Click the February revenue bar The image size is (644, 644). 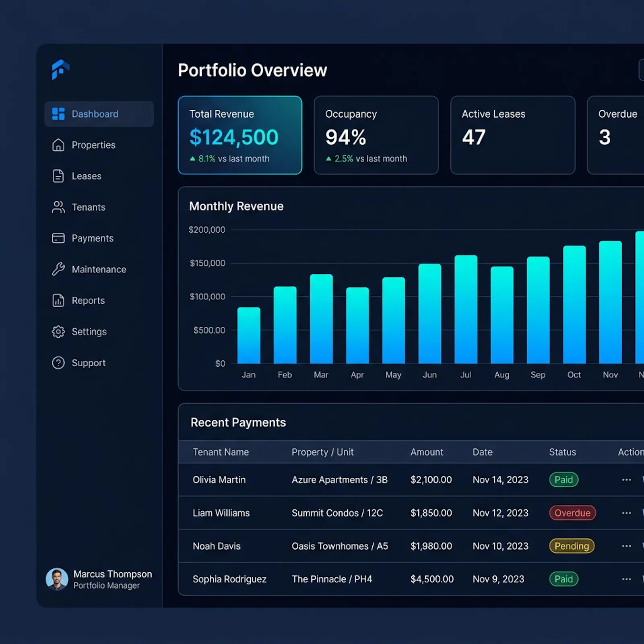[x=285, y=325]
